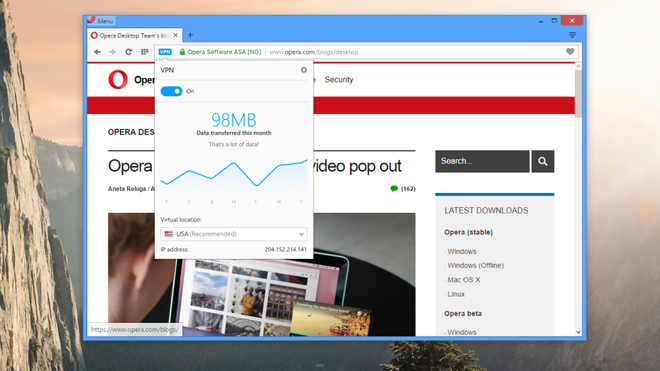Bookmark page with the heart icon

click(570, 51)
